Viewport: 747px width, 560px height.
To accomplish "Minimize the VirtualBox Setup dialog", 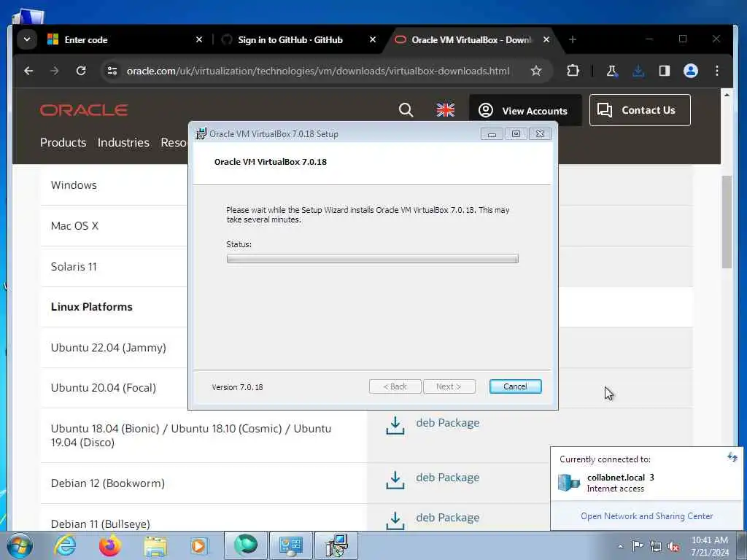I will pos(492,134).
